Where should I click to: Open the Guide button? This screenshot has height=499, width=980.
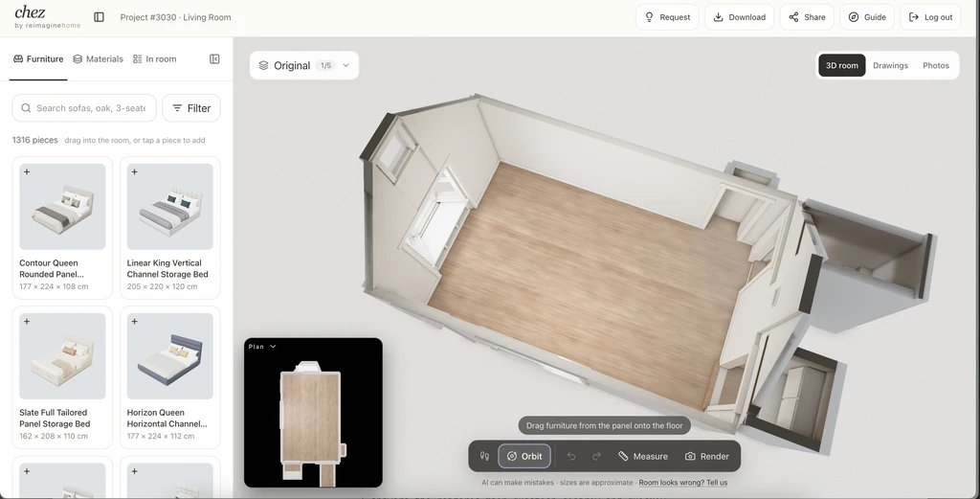click(x=867, y=17)
